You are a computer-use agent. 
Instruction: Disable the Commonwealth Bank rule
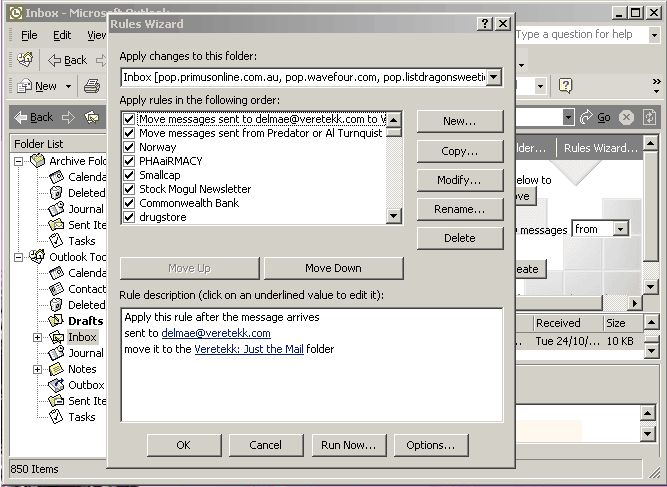129,203
